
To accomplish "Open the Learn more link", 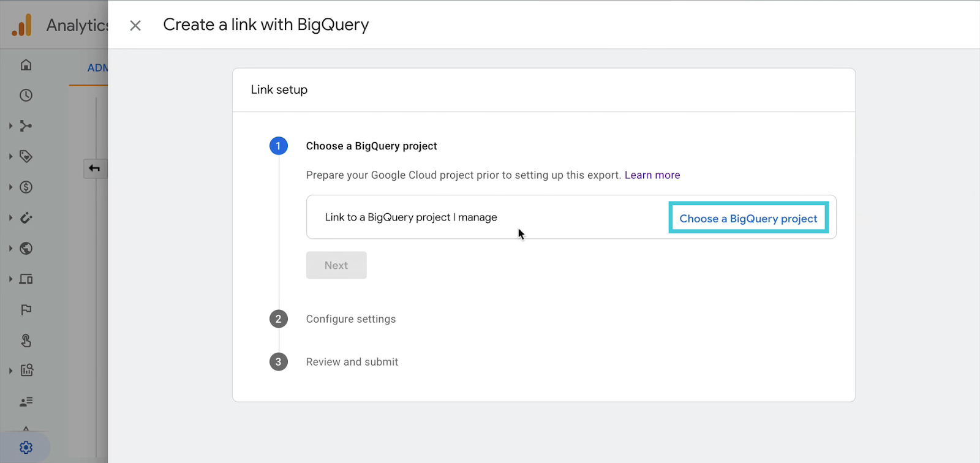I will (x=652, y=175).
